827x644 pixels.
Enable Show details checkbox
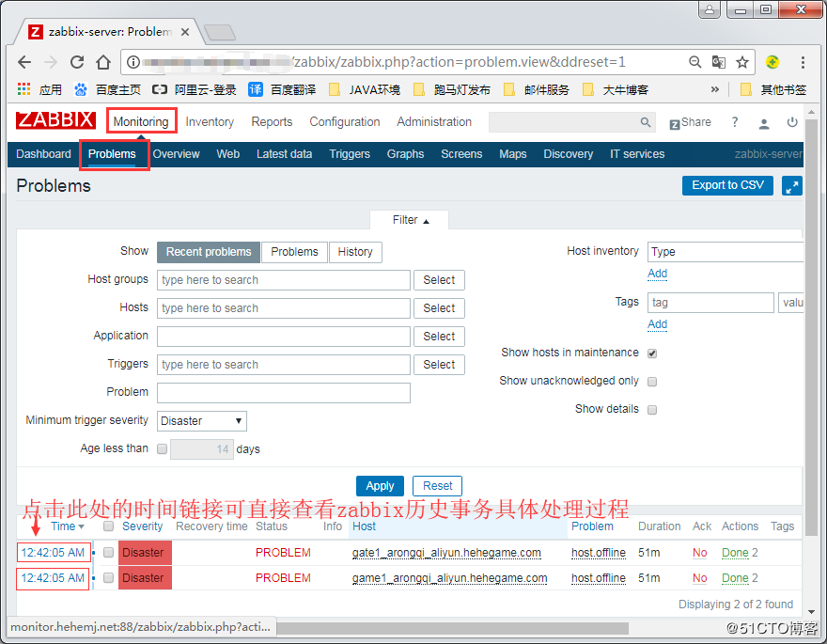(652, 410)
